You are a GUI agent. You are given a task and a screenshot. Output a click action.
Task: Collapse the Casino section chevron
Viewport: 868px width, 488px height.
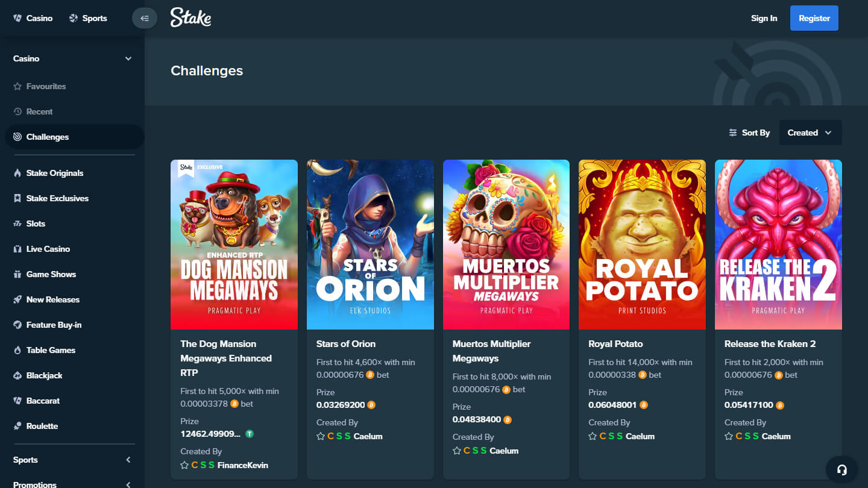pos(128,58)
